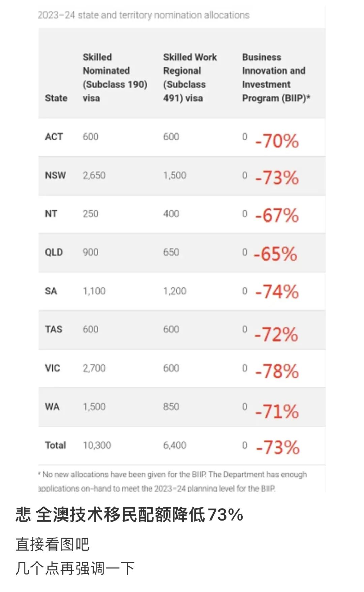Viewport: 364px width, 592px height.
Task: Click the body text line '直接看图吧'
Action: (53, 544)
